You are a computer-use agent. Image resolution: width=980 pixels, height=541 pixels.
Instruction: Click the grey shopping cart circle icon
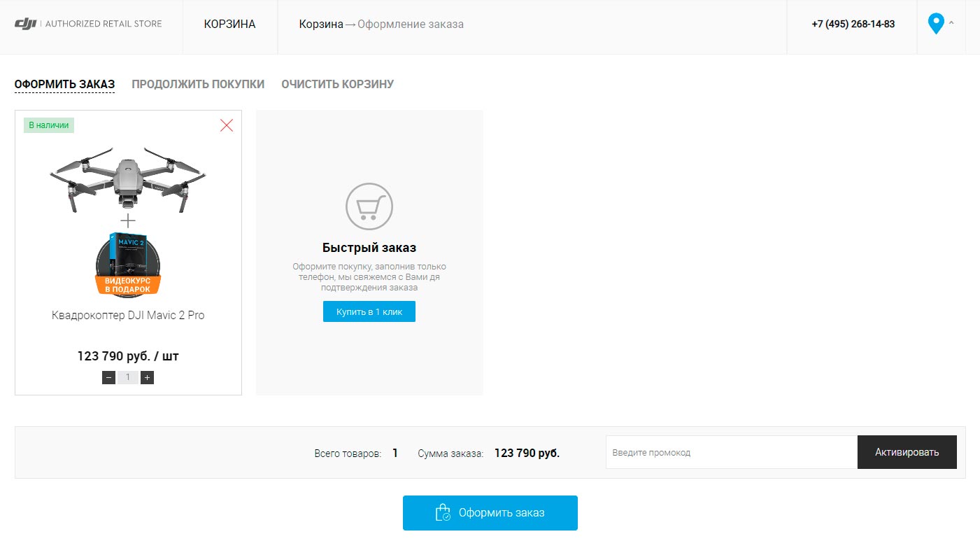click(x=369, y=206)
